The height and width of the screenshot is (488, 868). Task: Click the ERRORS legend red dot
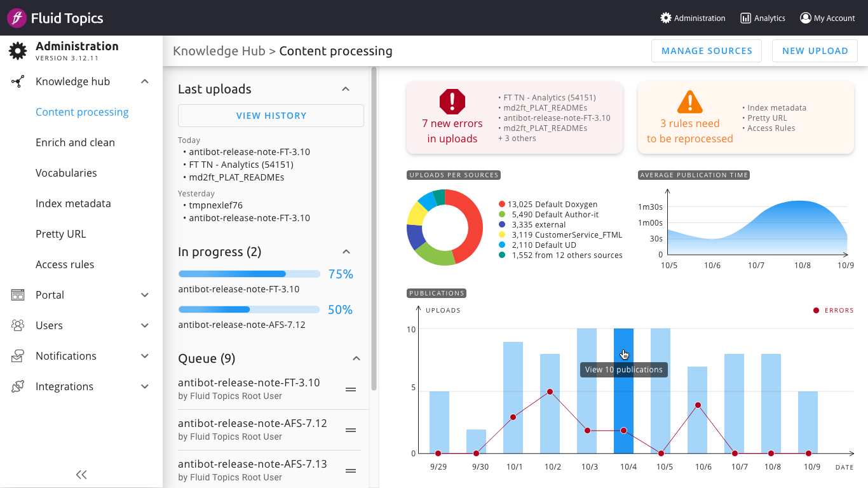pos(817,311)
